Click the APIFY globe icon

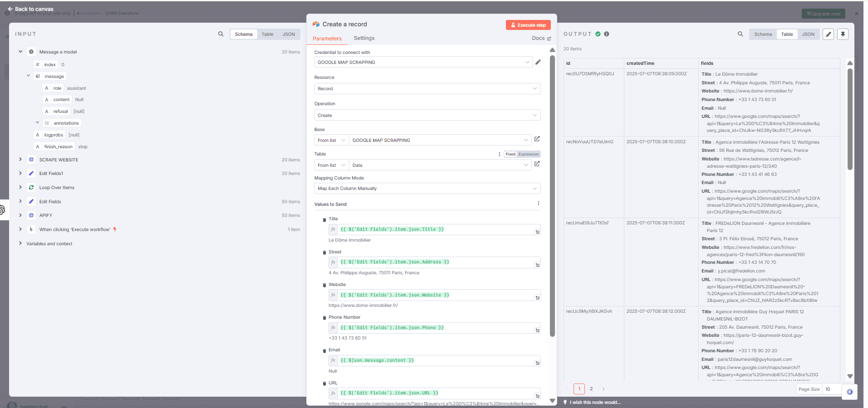tap(31, 215)
